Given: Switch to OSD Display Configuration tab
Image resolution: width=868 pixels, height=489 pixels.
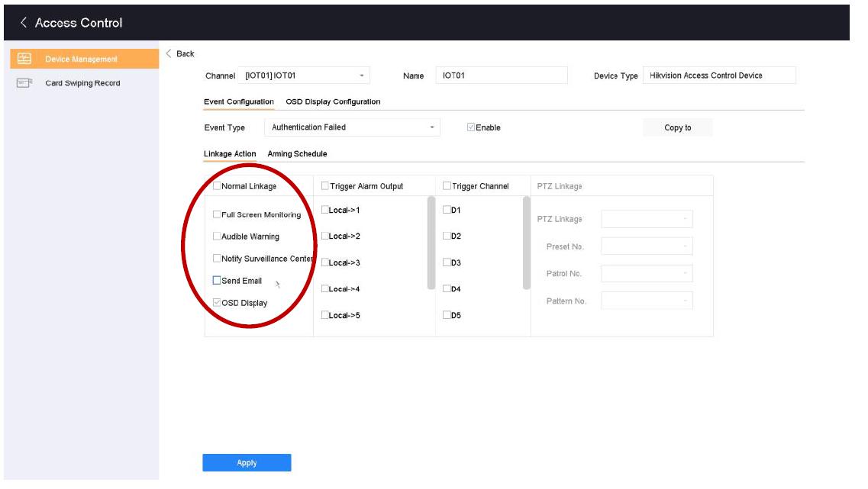Looking at the screenshot, I should tap(333, 101).
